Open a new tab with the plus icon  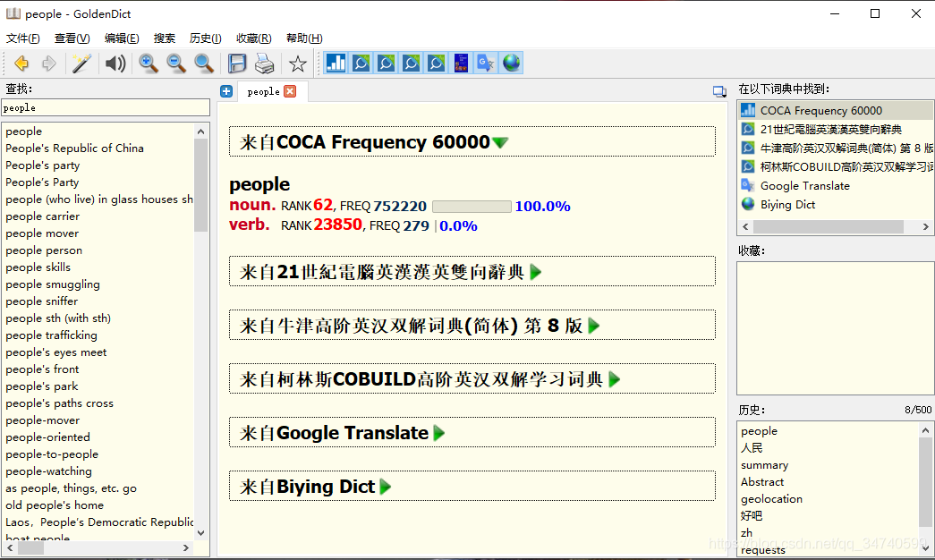[x=226, y=91]
